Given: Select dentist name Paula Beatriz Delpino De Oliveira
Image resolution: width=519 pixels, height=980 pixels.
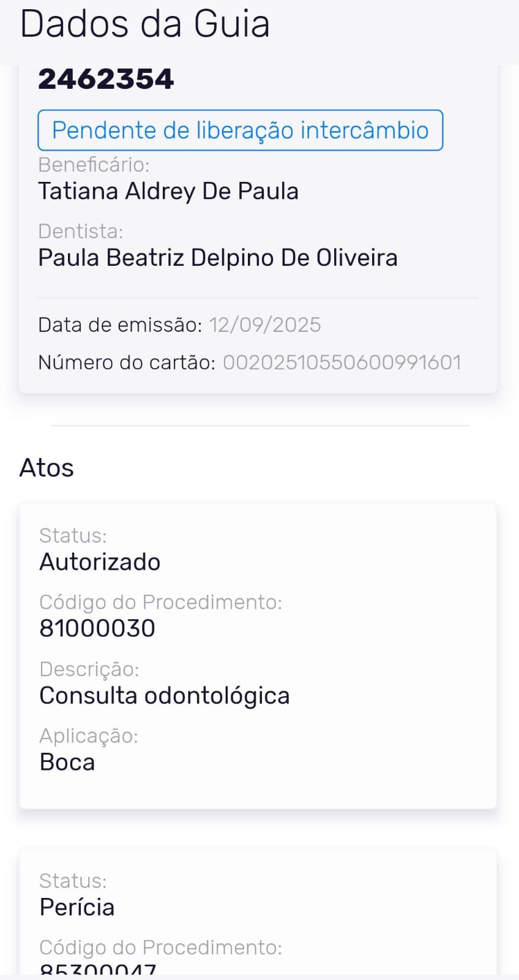Looking at the screenshot, I should tap(218, 258).
